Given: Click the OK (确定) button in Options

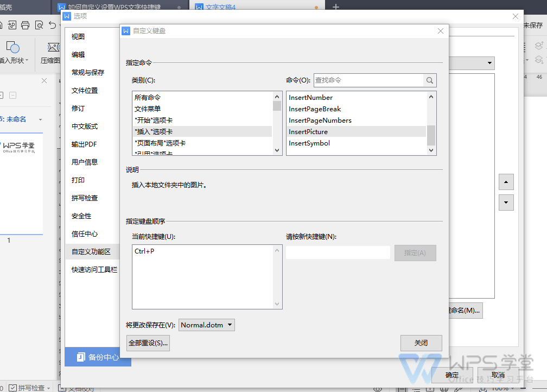Looking at the screenshot, I should point(452,375).
